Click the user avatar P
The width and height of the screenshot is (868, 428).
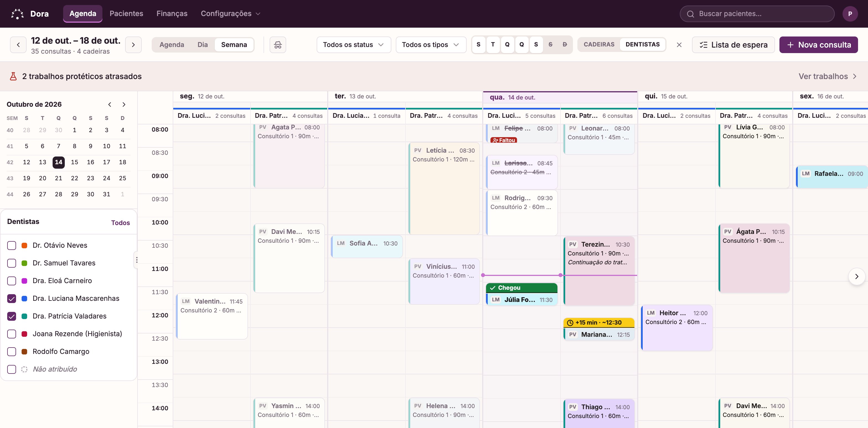[x=850, y=14]
